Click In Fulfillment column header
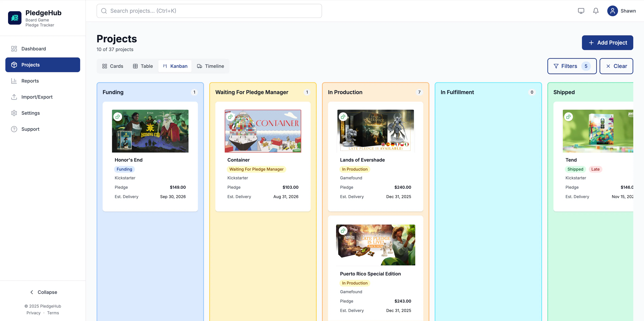The height and width of the screenshot is (321, 644). pyautogui.click(x=457, y=92)
